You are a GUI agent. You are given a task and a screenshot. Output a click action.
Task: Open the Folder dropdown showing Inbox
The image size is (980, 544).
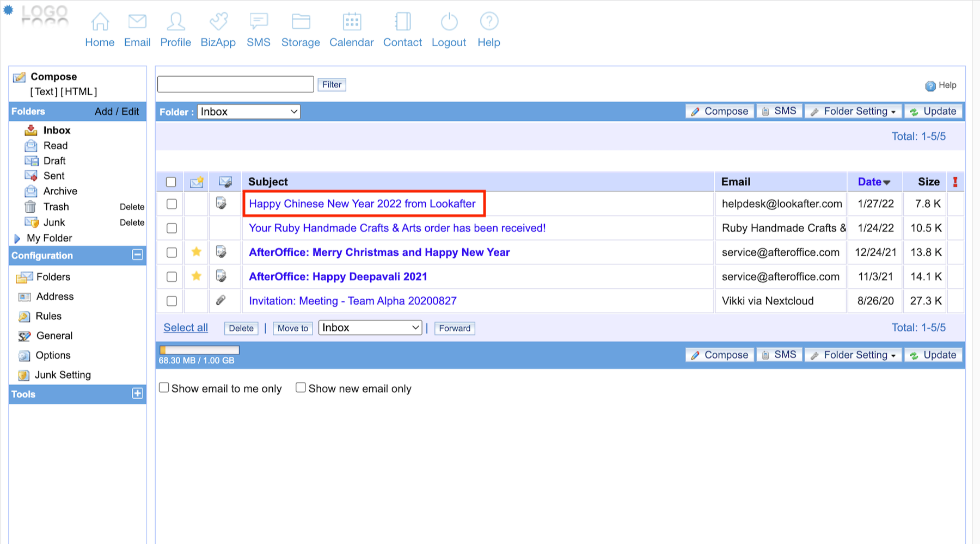(x=249, y=112)
